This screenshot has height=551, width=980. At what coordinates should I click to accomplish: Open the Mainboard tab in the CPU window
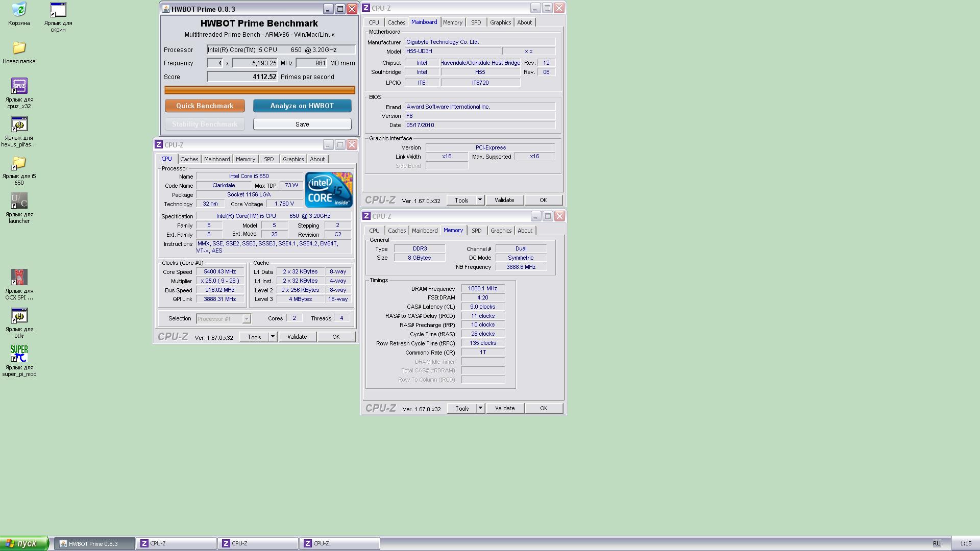coord(217,159)
